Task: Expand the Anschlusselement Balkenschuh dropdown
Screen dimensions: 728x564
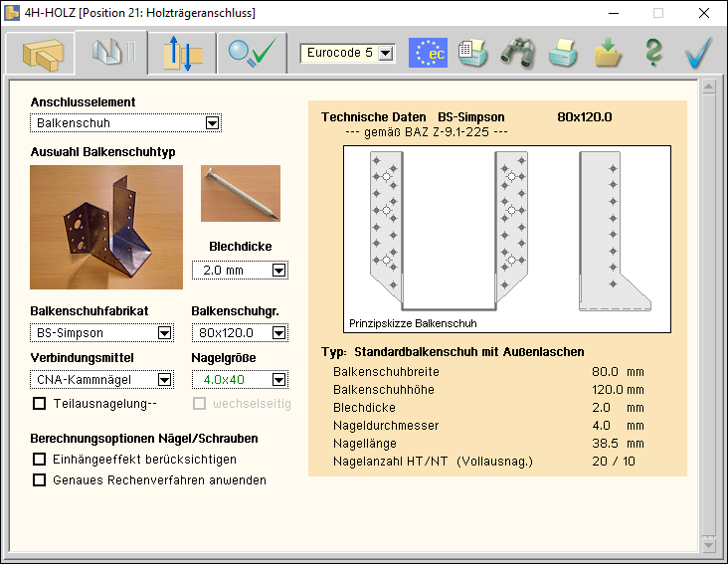Action: click(211, 123)
